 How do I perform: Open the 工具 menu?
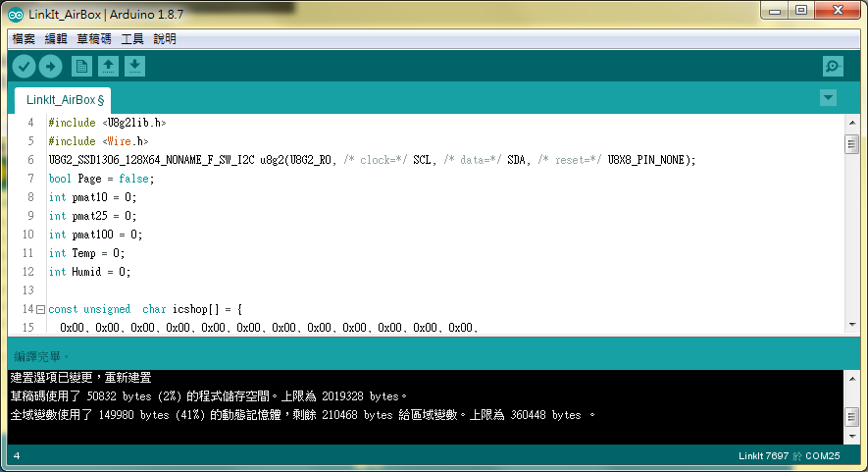click(132, 39)
